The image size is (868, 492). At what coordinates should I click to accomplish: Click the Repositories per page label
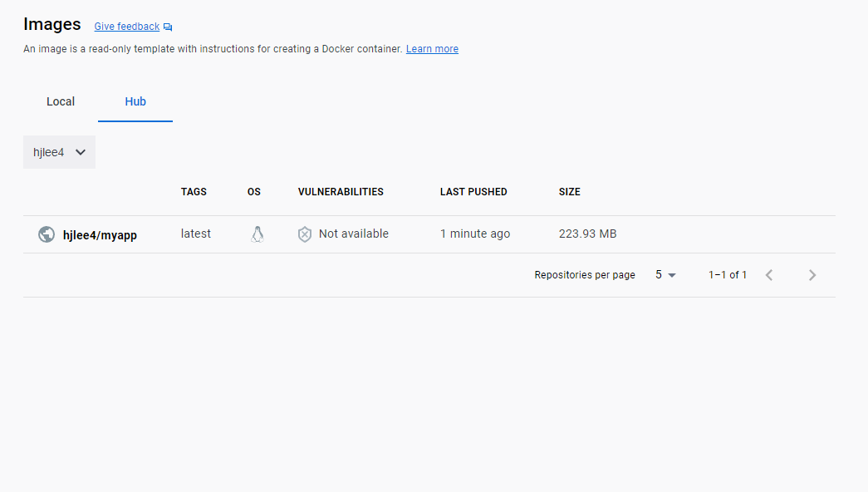(x=585, y=275)
